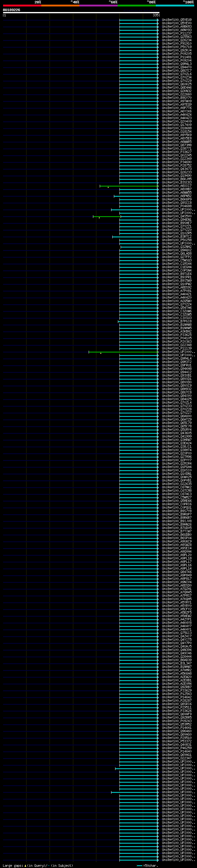Open hit UniRef100_Q5YEU9
Screen dimensions: 197x868
pos(177,20)
